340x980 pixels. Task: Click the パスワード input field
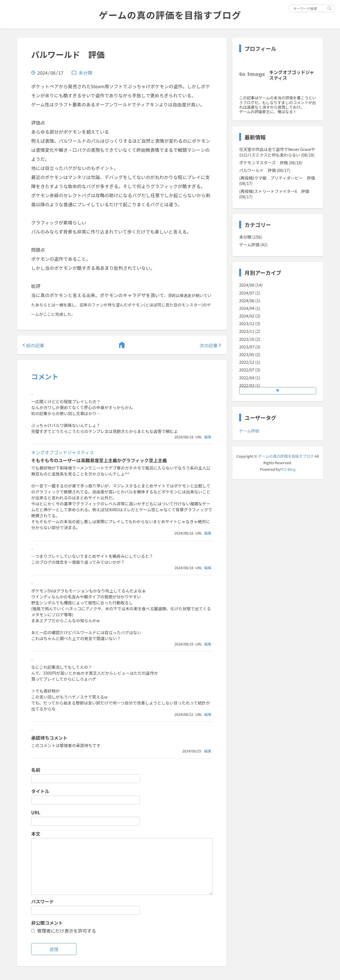[x=86, y=910]
